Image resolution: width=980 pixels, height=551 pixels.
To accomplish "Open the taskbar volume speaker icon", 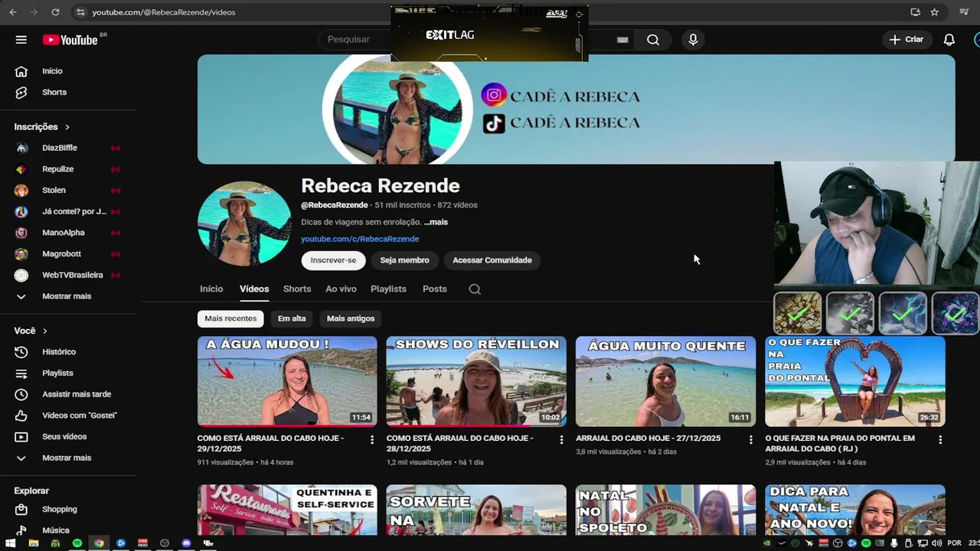I will [x=936, y=543].
